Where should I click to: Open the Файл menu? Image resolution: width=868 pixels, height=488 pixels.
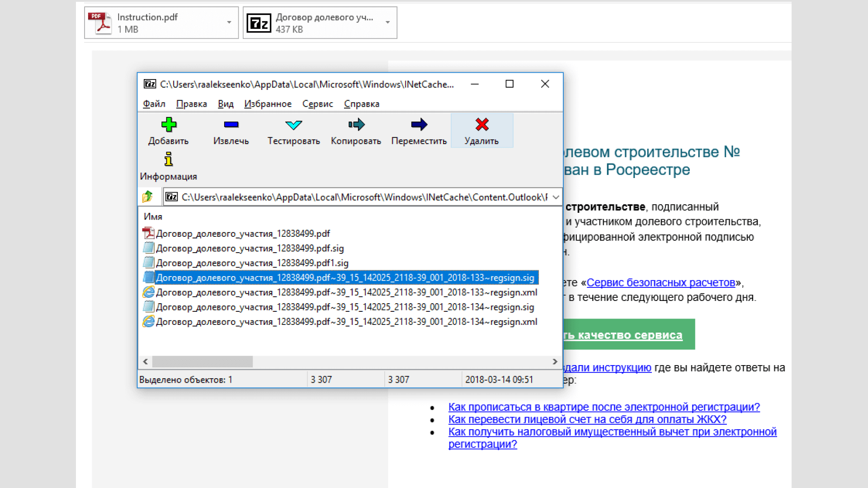click(x=154, y=104)
